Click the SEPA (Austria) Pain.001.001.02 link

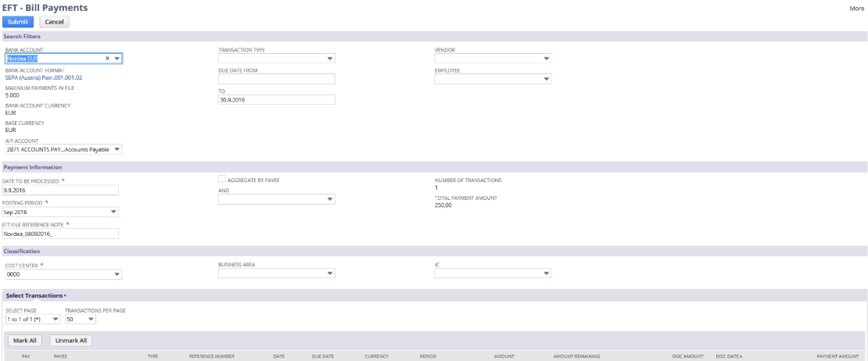click(x=43, y=78)
